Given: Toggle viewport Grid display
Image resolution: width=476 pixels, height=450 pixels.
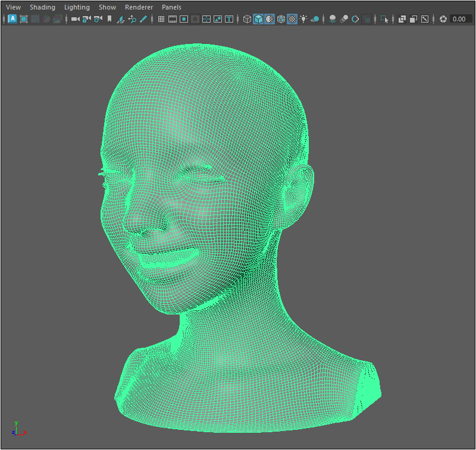Looking at the screenshot, I should click(x=161, y=19).
